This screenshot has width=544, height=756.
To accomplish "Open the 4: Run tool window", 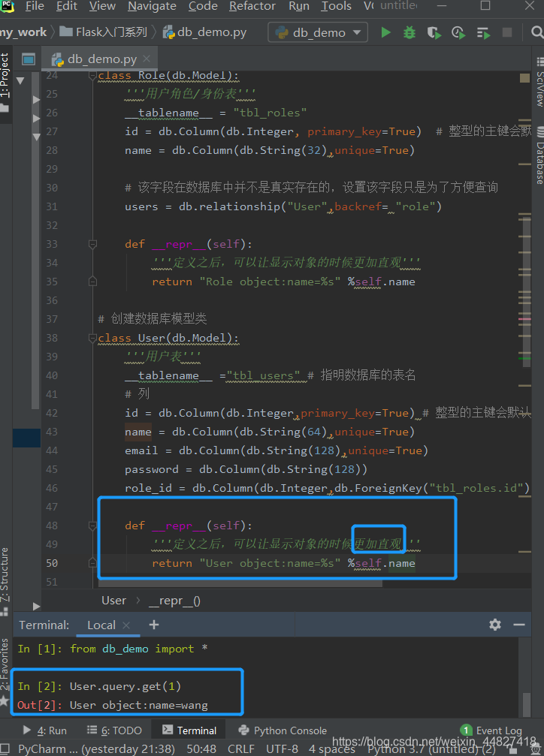I will point(45,730).
